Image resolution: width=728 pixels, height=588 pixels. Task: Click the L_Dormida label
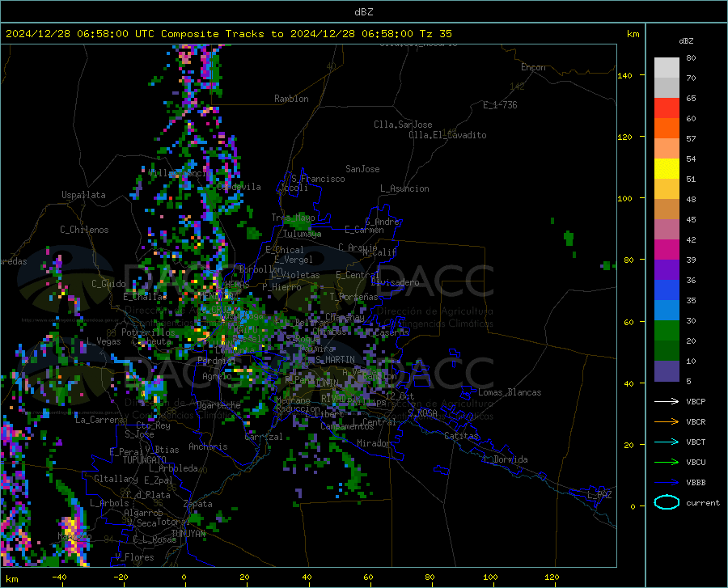pos(505,459)
